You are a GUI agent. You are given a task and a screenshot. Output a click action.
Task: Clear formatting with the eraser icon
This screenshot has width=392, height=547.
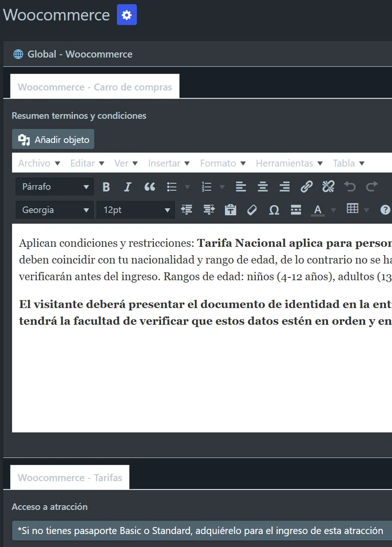[252, 210]
